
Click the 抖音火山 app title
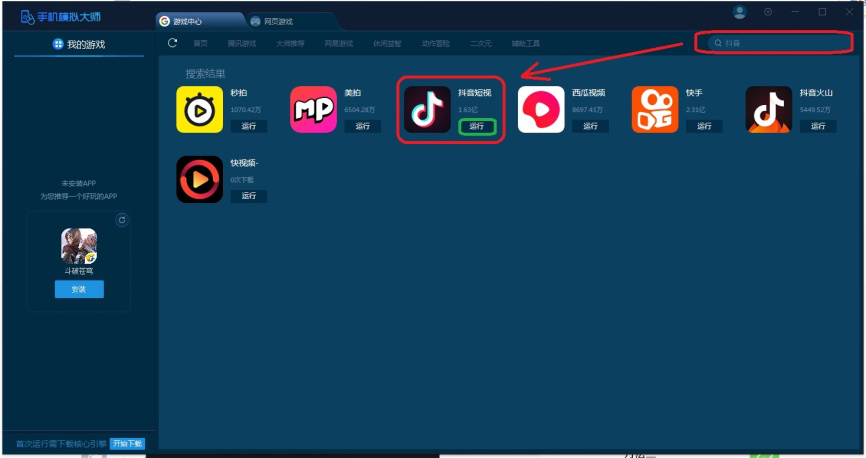click(x=816, y=93)
